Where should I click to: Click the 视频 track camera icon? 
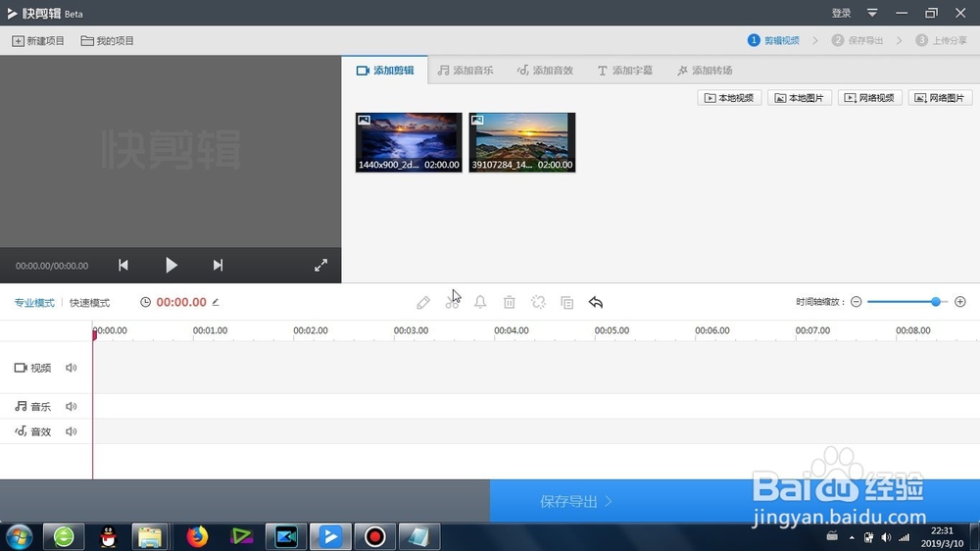[x=21, y=368]
